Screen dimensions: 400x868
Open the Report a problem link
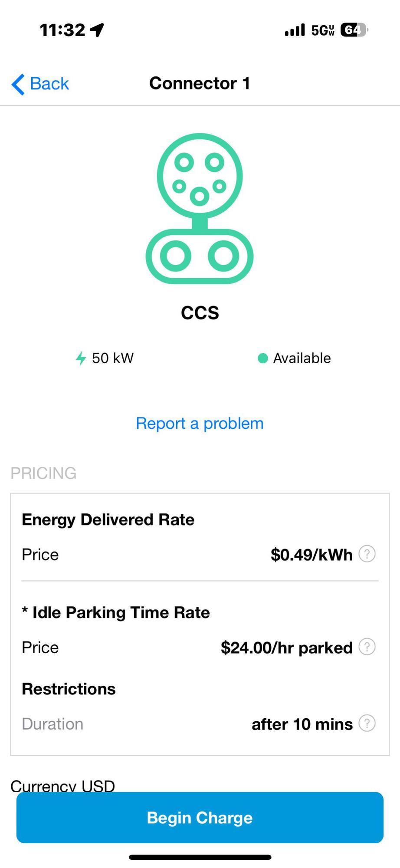click(x=200, y=424)
